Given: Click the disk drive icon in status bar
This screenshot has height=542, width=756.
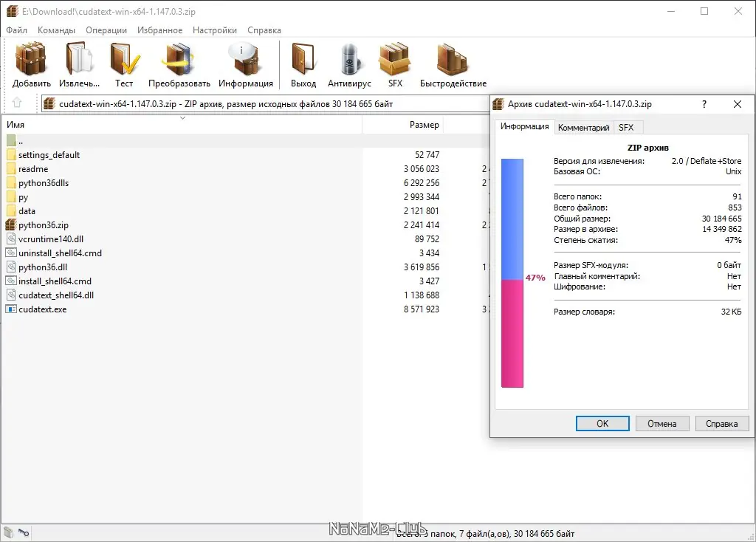Looking at the screenshot, I should 9,533.
